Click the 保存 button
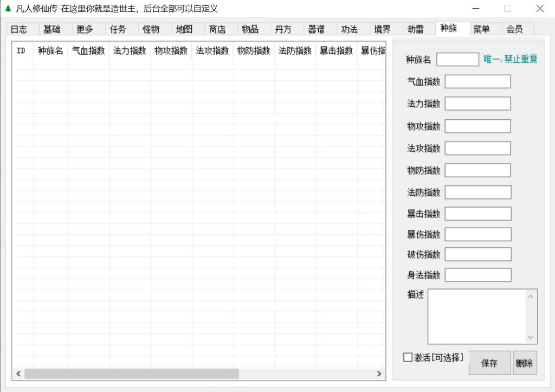Viewport: 555px width, 392px height. point(489,363)
